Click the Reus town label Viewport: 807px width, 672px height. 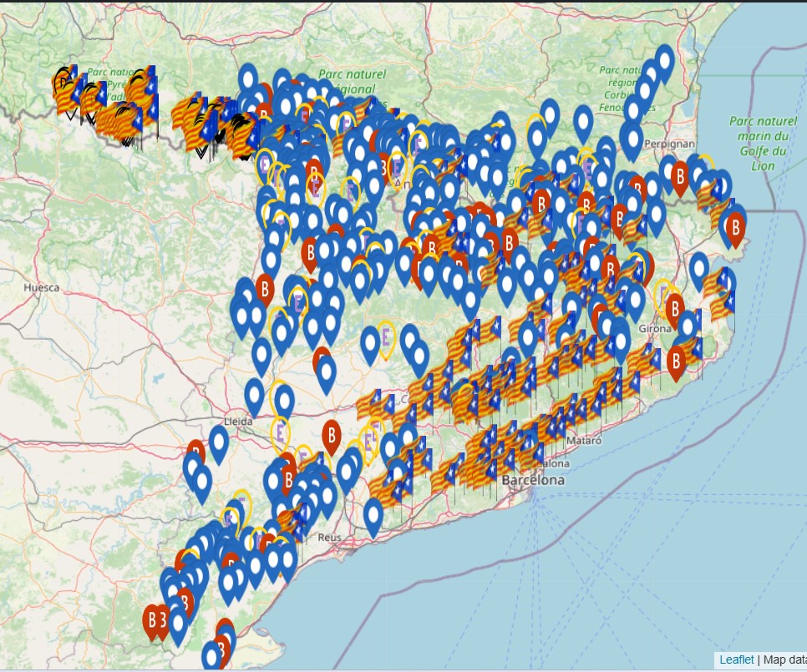[329, 538]
